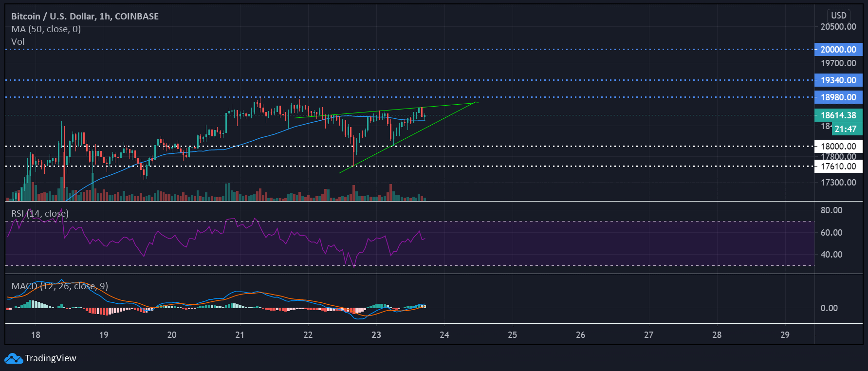Click the 17300.00 price axis value

(838, 183)
